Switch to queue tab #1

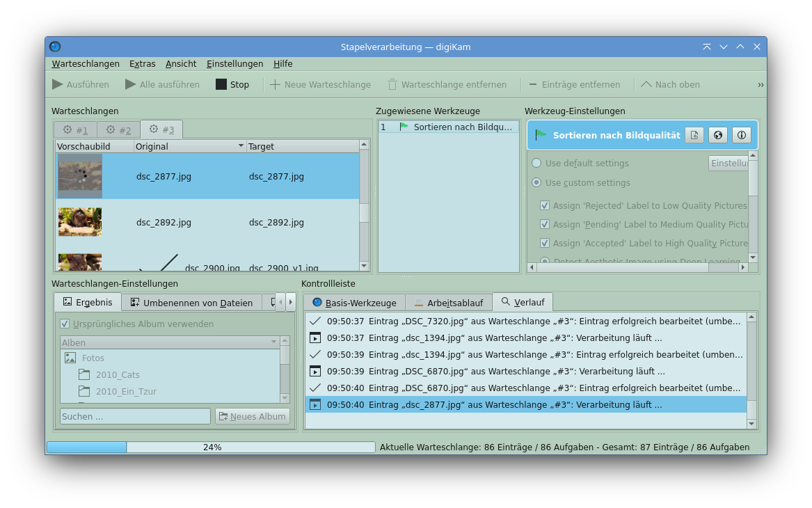75,130
